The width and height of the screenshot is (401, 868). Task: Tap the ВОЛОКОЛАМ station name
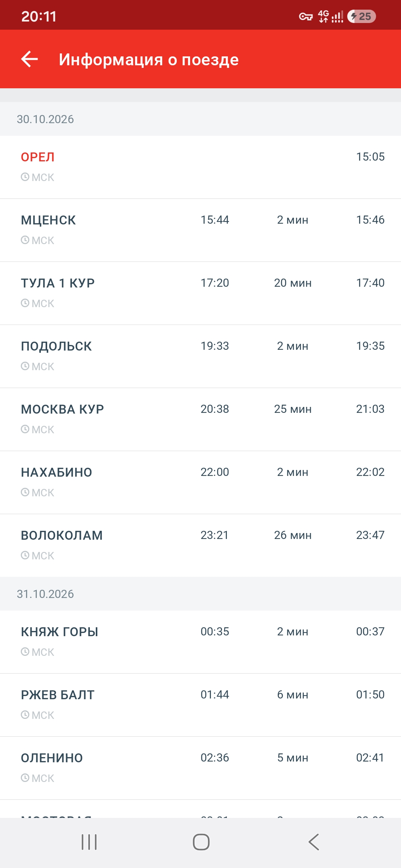point(62,535)
